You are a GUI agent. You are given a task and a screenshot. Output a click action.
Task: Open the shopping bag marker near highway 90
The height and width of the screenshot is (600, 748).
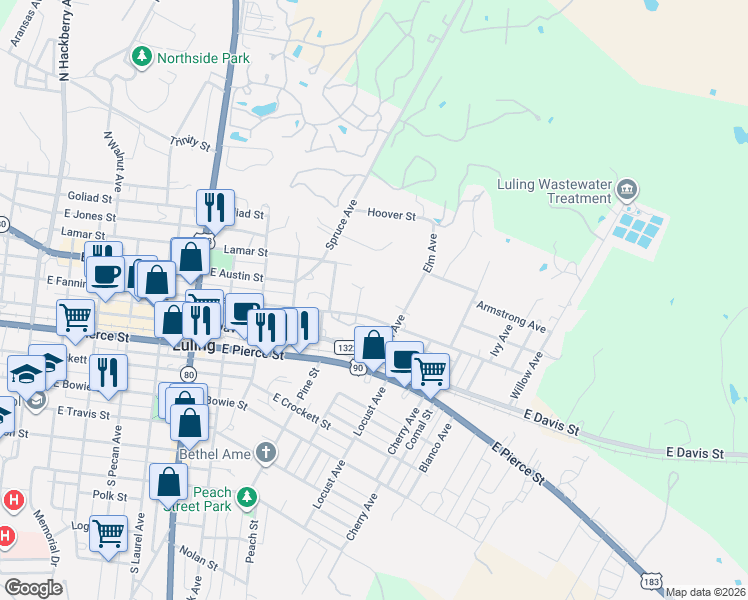click(373, 345)
